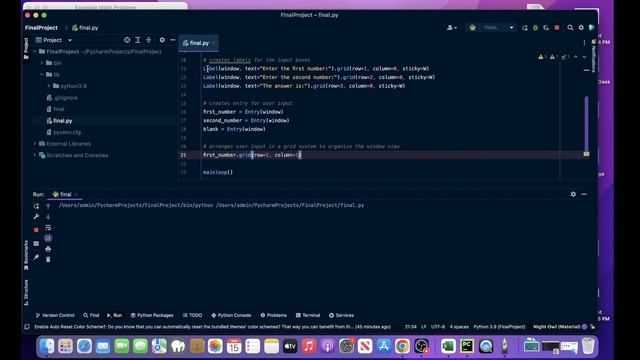Click the up arrow in the Run panel
This screenshot has width=640, height=360.
pyautogui.click(x=48, y=206)
